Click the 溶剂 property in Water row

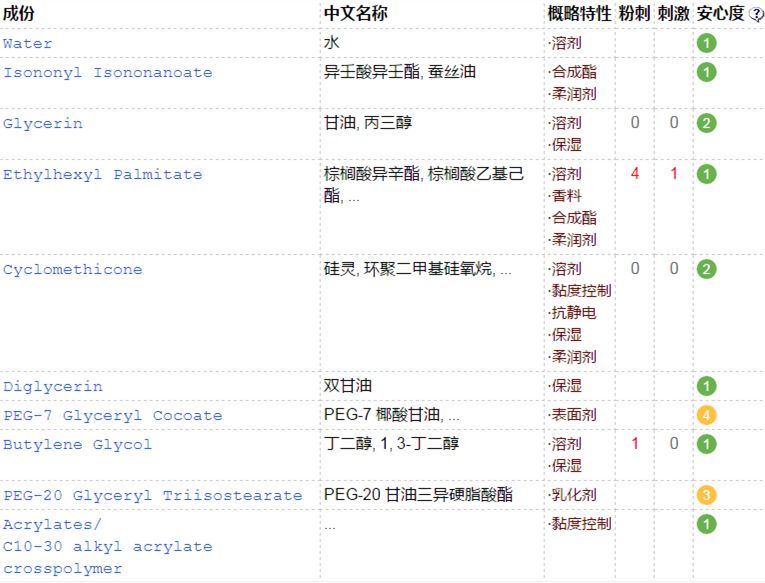tap(566, 43)
